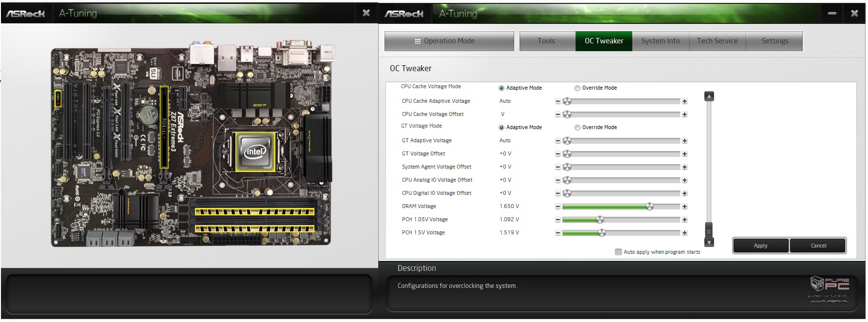Open the Operation Mode tab
Screen dimensions: 868x322
pos(449,41)
